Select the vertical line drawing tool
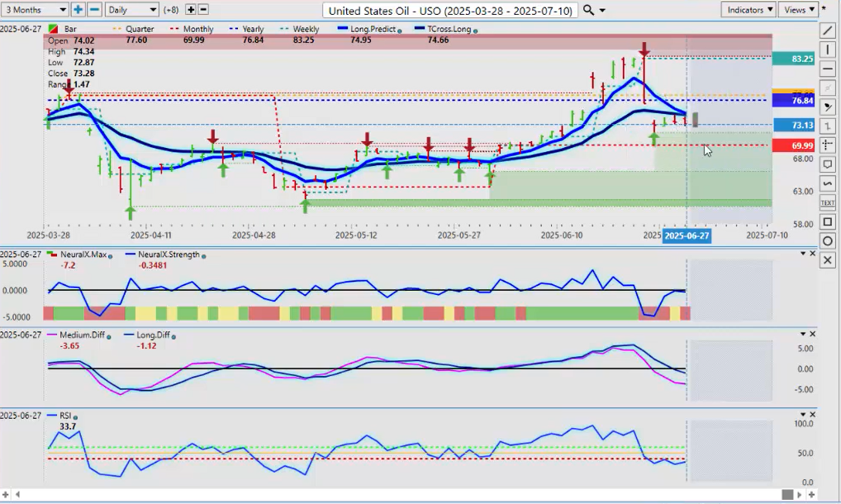The height and width of the screenshot is (504, 841). click(x=828, y=50)
